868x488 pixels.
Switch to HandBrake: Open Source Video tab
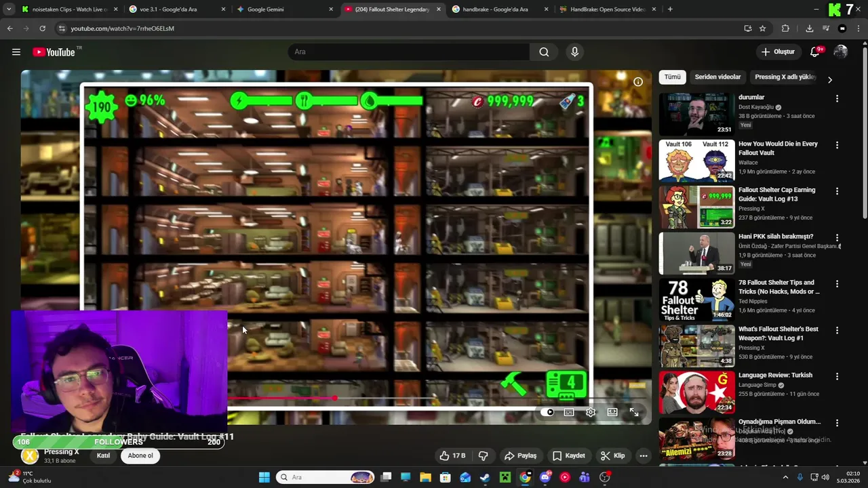coord(608,9)
